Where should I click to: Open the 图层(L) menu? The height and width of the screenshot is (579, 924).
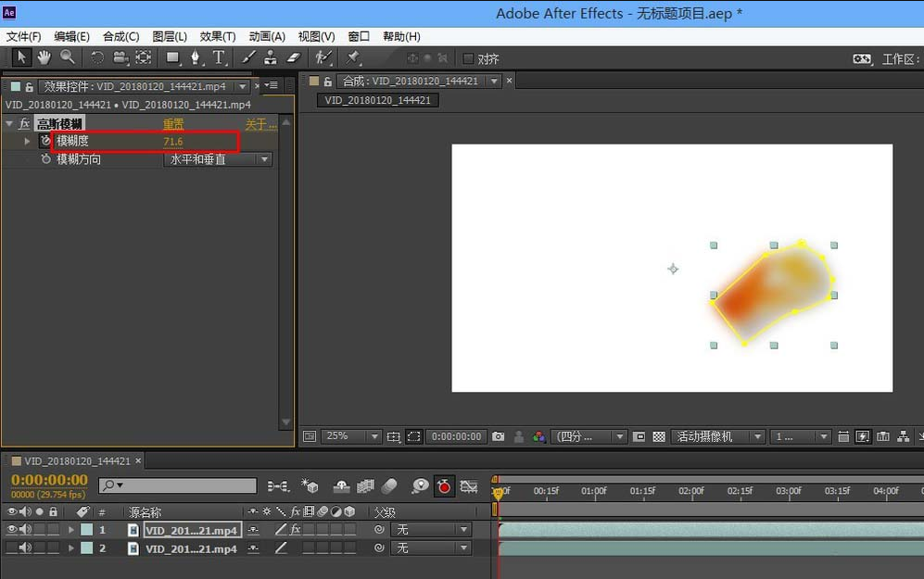click(x=170, y=36)
